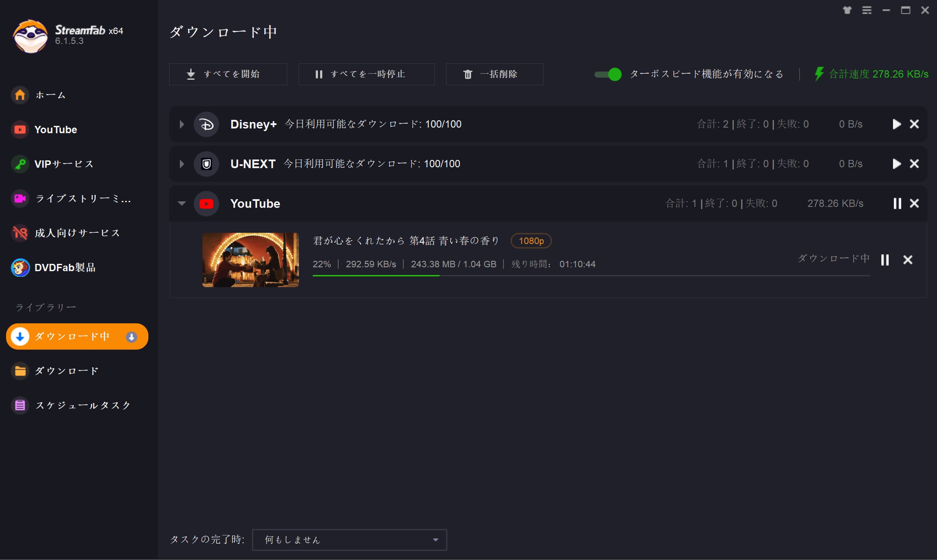Collapse the YouTube download group
This screenshot has width=937, height=560.
coord(182,203)
